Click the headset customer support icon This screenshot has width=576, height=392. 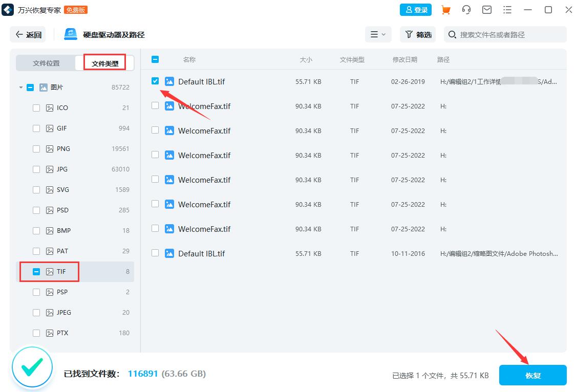466,9
